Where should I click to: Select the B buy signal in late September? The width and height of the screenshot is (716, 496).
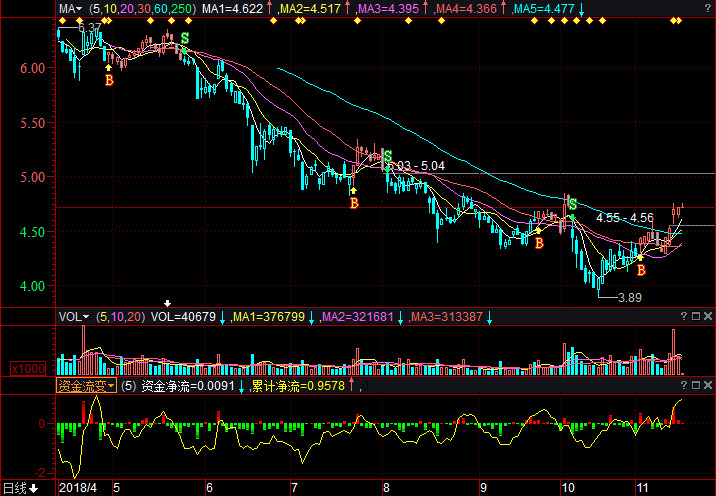(x=538, y=243)
